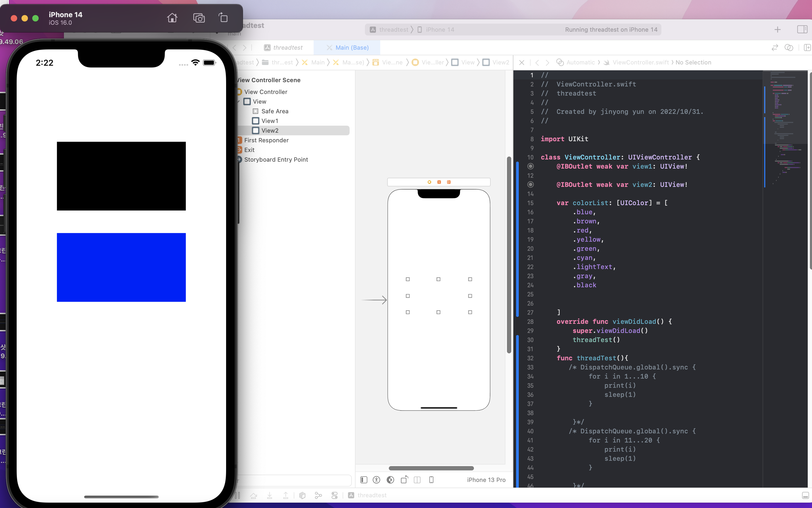Screen dimensions: 812x508
Task: Take a Simulator screenshot with camera icon
Action: (x=199, y=18)
